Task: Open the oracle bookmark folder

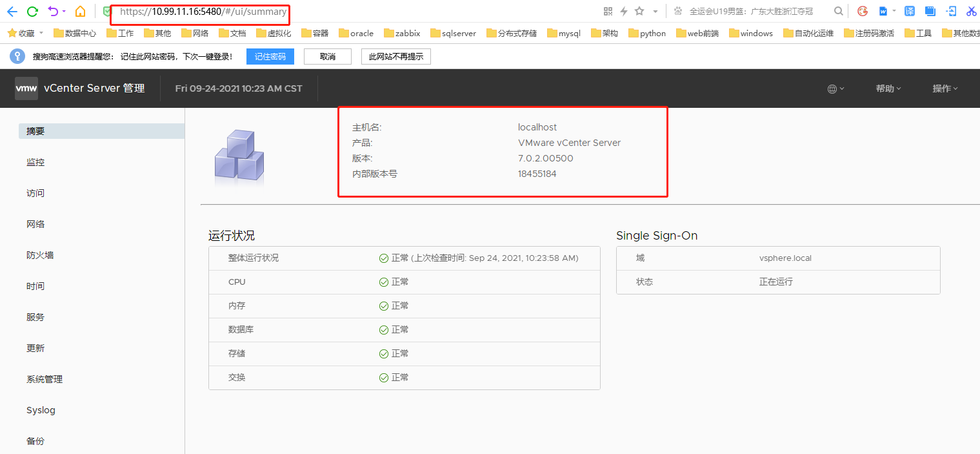Action: [356, 33]
